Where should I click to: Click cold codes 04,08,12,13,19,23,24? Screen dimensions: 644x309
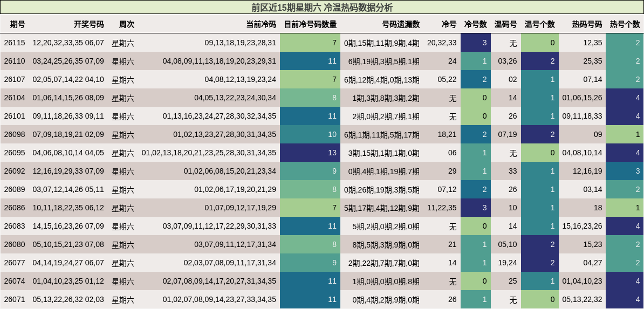(x=240, y=79)
